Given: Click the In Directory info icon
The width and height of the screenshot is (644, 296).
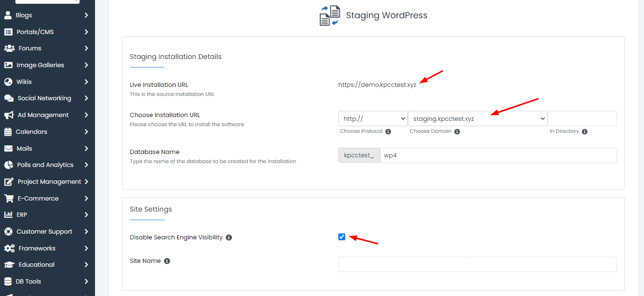Looking at the screenshot, I should coord(585,131).
